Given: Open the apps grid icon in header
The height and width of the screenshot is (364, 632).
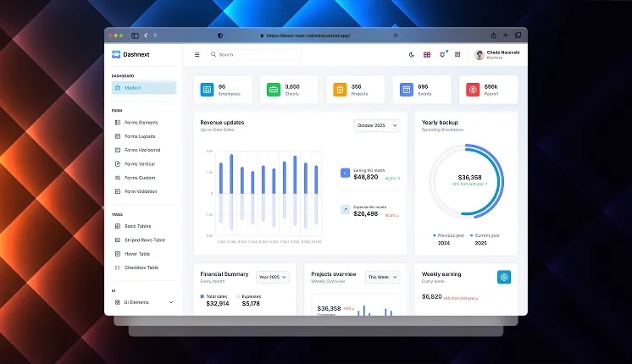Looking at the screenshot, I should click(x=457, y=54).
